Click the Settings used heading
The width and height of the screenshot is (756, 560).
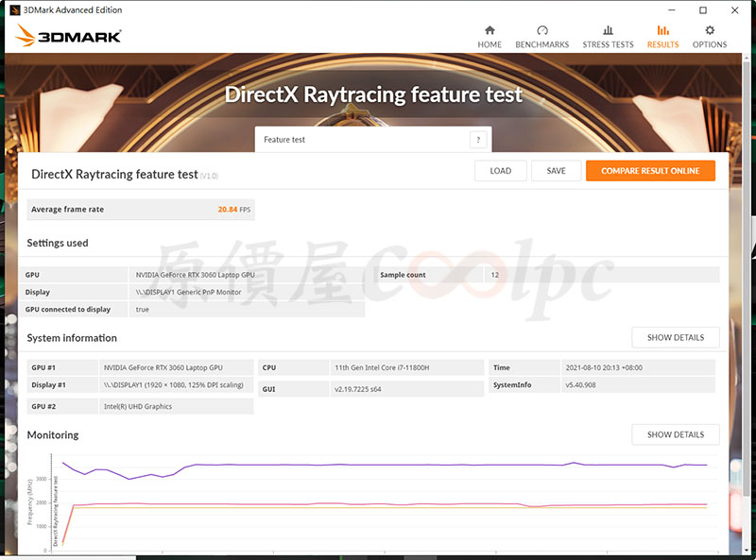pos(58,243)
